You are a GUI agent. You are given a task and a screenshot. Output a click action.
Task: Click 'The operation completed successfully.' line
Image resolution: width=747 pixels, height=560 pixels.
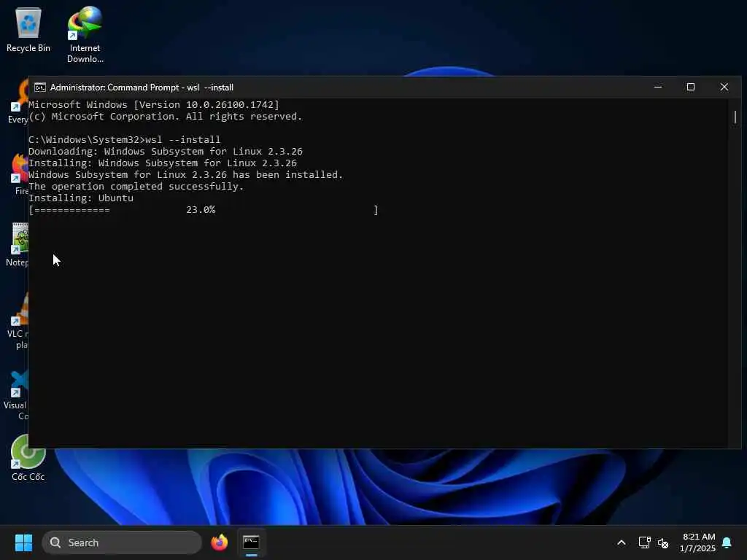pos(136,186)
